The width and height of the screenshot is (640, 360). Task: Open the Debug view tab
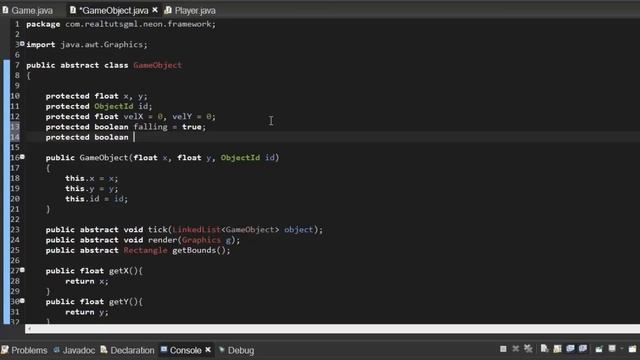(x=237, y=350)
